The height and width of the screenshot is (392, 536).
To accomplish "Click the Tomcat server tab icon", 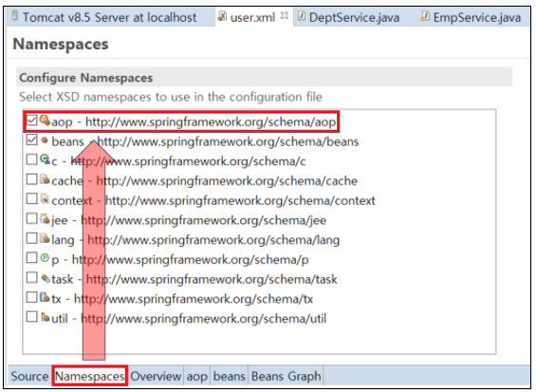I will tap(14, 15).
